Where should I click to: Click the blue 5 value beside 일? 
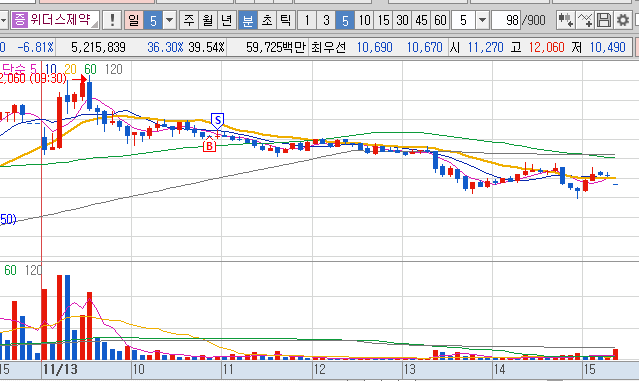point(153,20)
